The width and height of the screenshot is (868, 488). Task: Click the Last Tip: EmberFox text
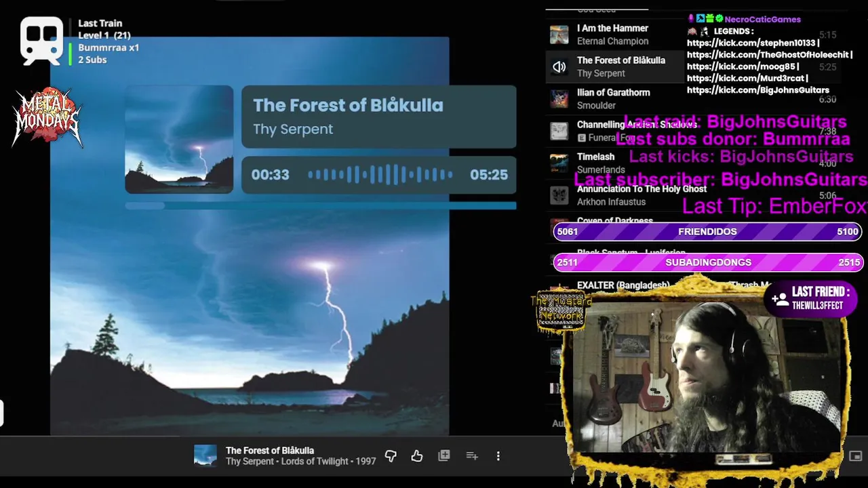(774, 206)
